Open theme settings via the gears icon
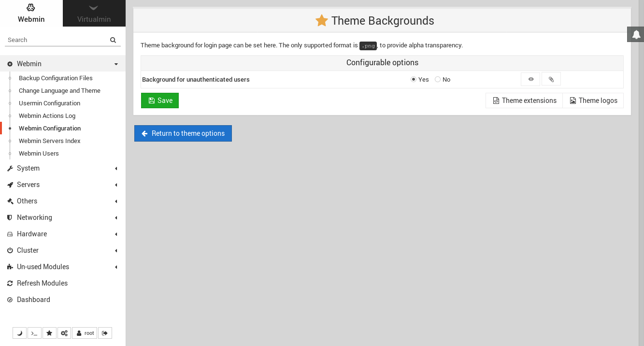Viewport: 644px width, 346px height. click(x=64, y=333)
